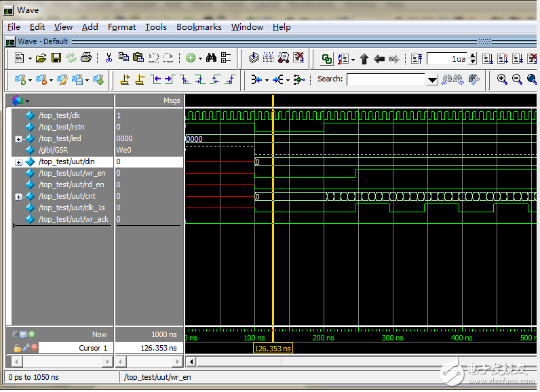
Task: Click the Find binoculars icon
Action: pos(211,58)
